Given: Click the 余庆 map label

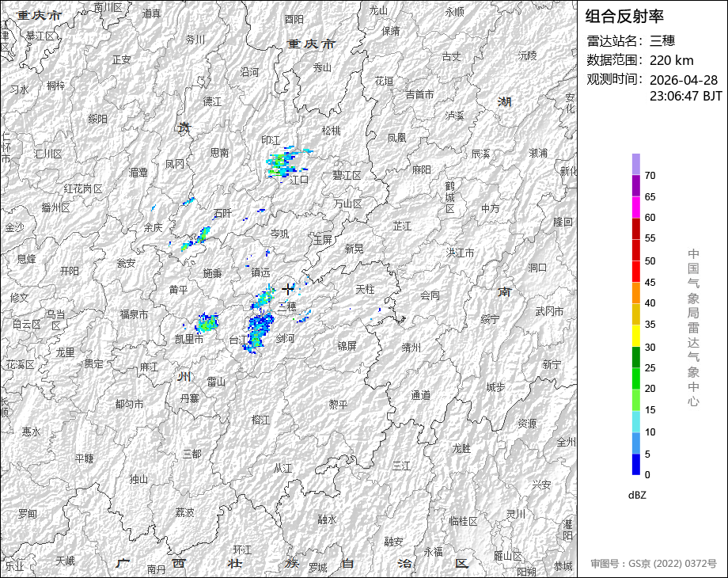Looking at the screenshot, I should click(154, 227).
